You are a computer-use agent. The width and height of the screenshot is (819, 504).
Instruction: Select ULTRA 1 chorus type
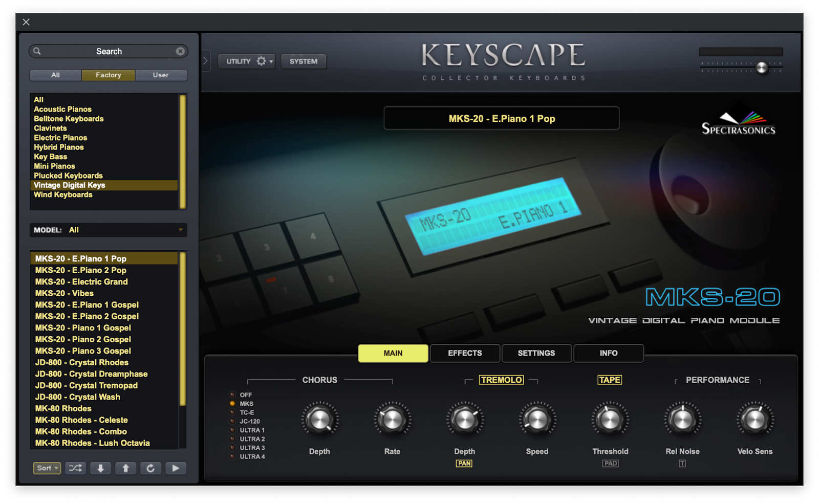coord(232,430)
